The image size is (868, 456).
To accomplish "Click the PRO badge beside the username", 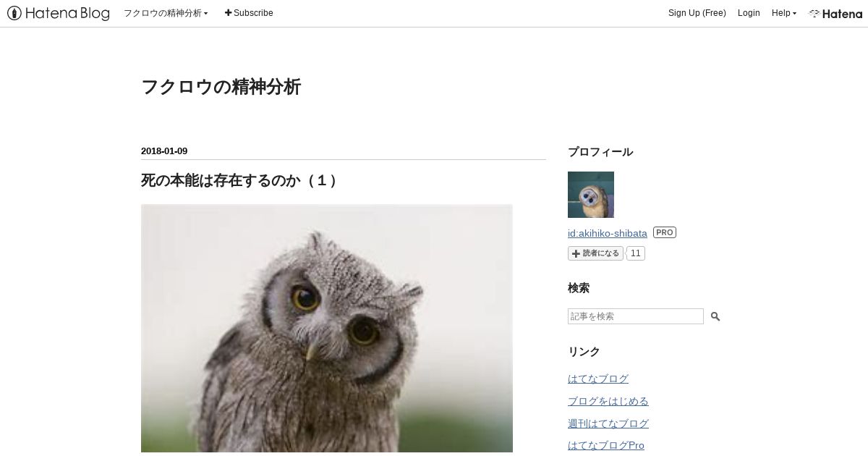I will (665, 232).
